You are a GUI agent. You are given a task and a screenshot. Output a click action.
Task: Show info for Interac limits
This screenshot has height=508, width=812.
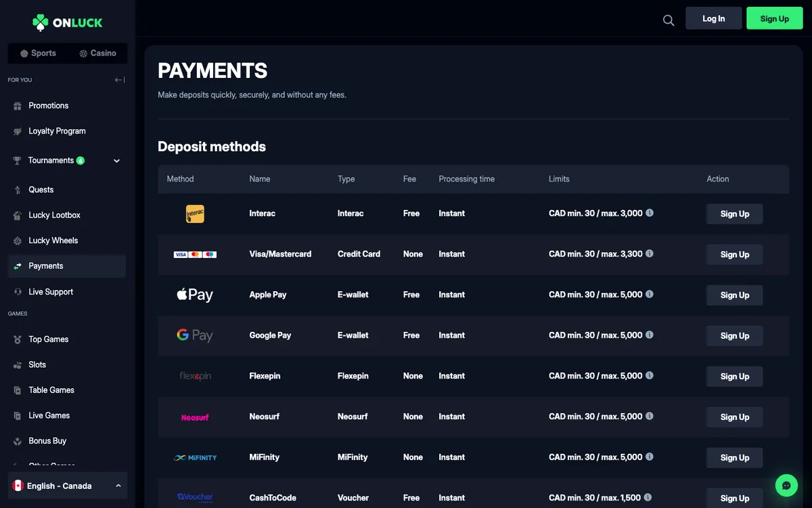pos(650,213)
